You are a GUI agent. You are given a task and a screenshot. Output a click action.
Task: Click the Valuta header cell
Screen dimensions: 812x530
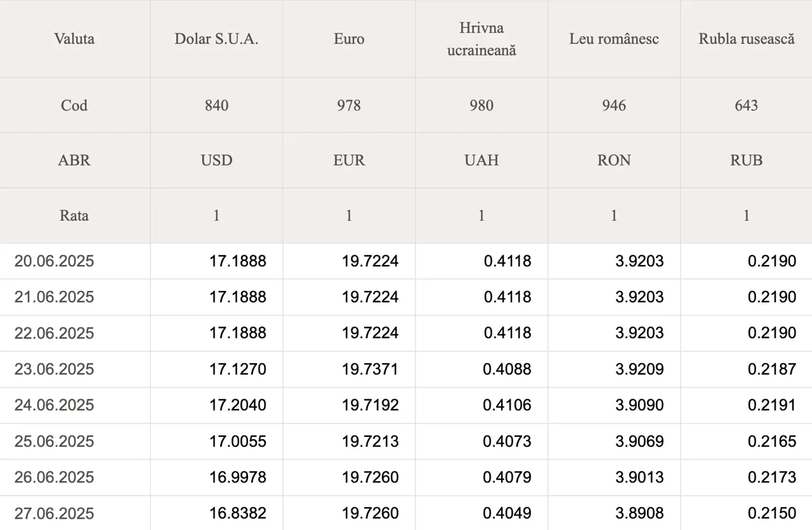point(74,39)
